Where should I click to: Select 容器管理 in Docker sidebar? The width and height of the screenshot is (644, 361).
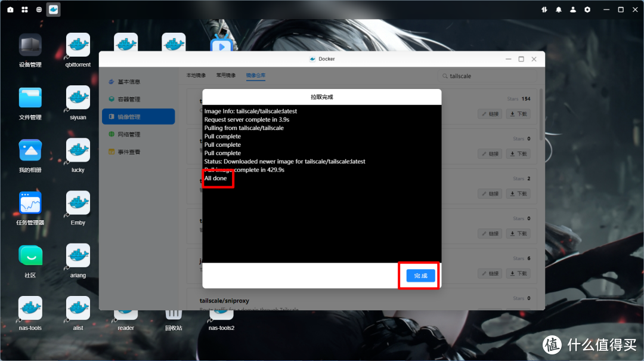click(129, 99)
